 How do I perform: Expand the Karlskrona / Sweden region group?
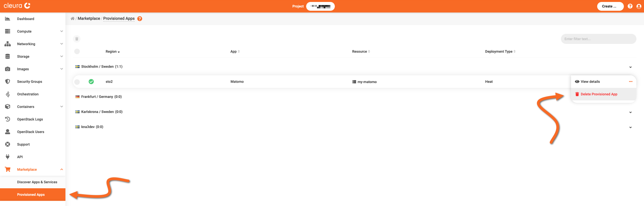click(x=630, y=112)
